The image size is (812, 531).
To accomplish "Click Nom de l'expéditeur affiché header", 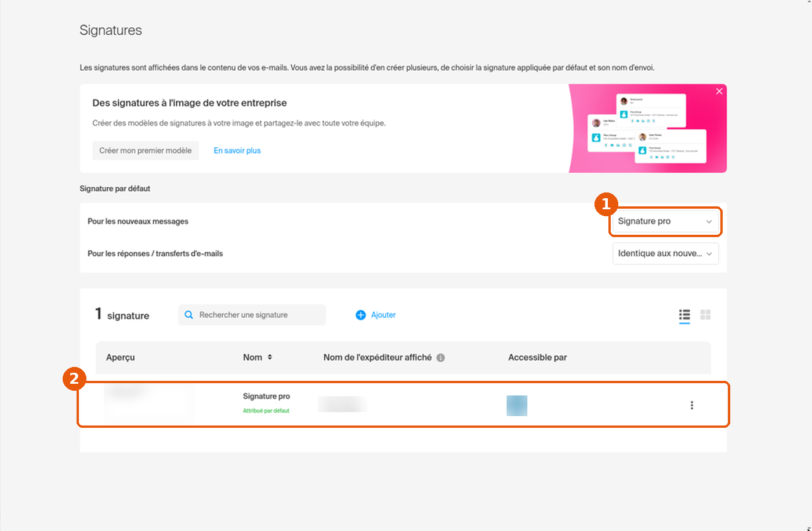I will click(x=378, y=358).
